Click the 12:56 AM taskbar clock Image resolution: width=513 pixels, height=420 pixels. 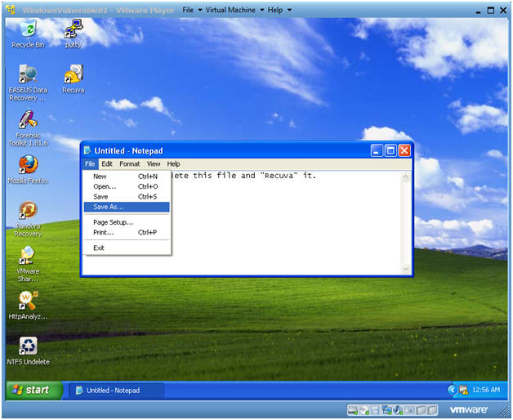486,390
